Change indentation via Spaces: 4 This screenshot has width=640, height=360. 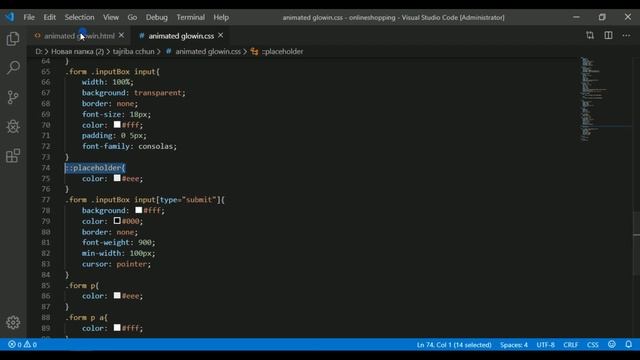point(514,345)
